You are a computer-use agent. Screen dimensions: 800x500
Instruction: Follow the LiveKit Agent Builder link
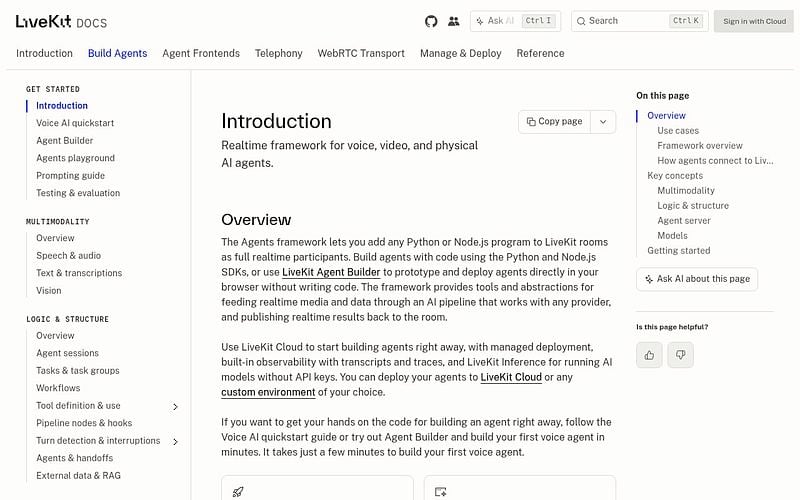[x=331, y=272]
